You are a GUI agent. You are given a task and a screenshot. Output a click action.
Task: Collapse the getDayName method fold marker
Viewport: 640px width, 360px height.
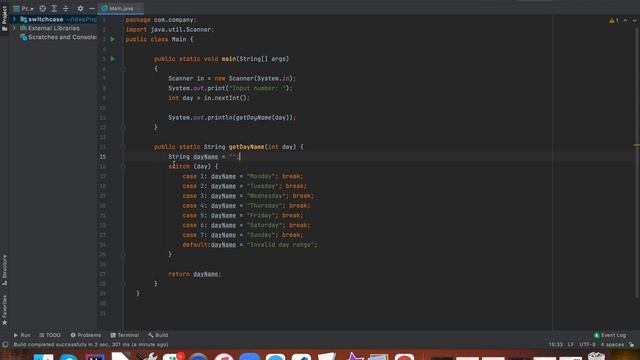[x=123, y=147]
